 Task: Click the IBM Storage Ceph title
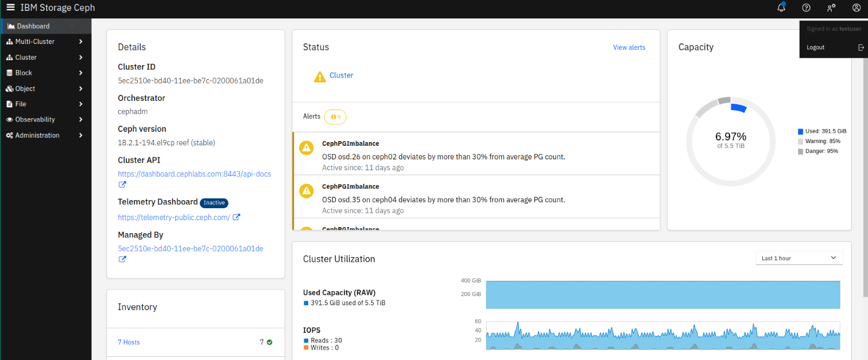pyautogui.click(x=58, y=8)
